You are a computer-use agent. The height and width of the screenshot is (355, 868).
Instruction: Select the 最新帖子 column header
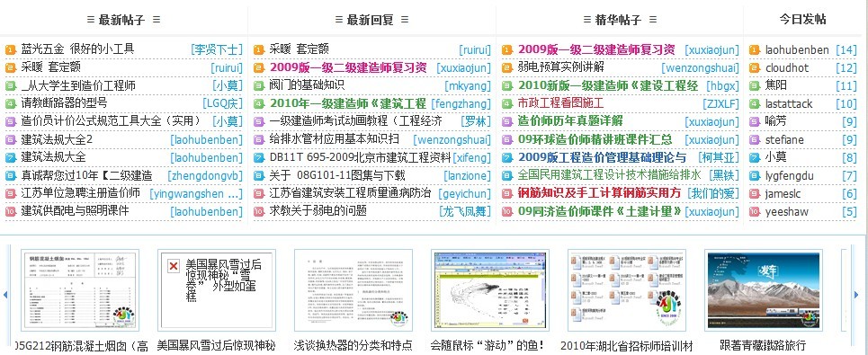coord(123,20)
